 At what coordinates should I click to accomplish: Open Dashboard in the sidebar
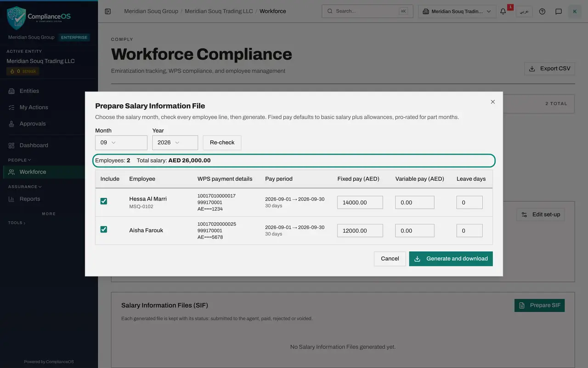(x=49, y=145)
